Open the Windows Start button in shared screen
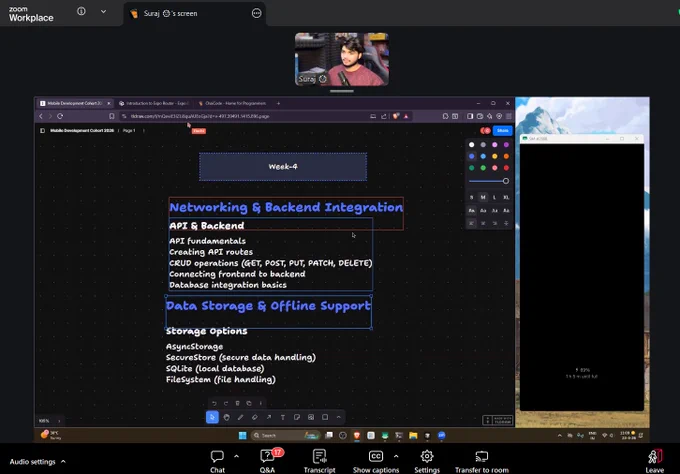Viewport: 680px width, 474px height. [x=243, y=435]
